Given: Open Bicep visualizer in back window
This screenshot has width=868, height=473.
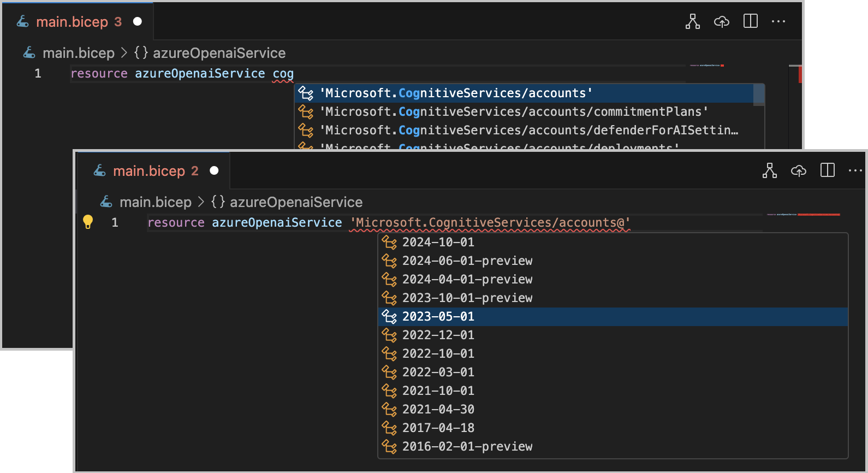Looking at the screenshot, I should tap(693, 21).
